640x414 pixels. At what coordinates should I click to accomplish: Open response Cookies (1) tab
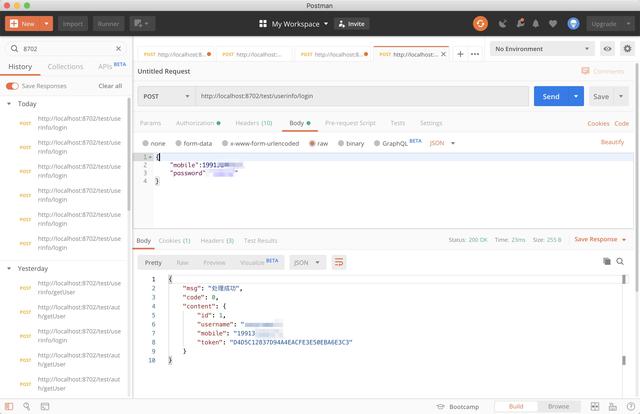(x=174, y=240)
